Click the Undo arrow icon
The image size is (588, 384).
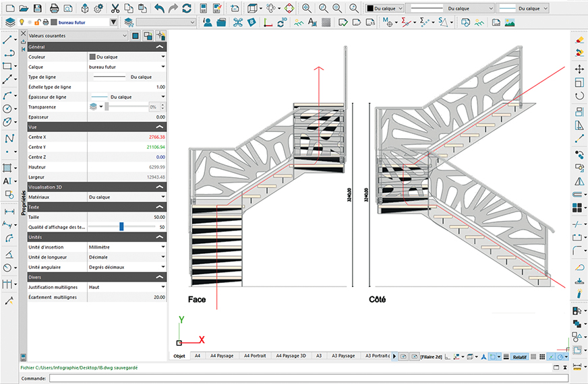point(158,8)
